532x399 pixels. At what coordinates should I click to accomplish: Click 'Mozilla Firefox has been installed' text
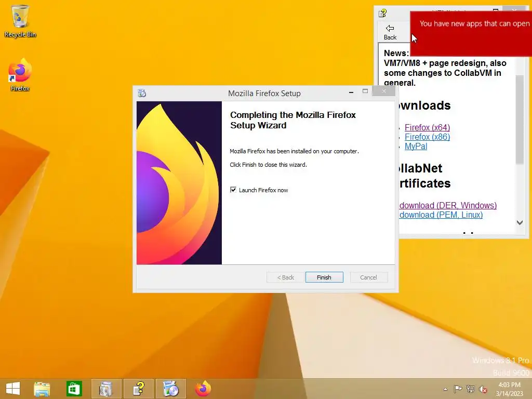tap(294, 151)
